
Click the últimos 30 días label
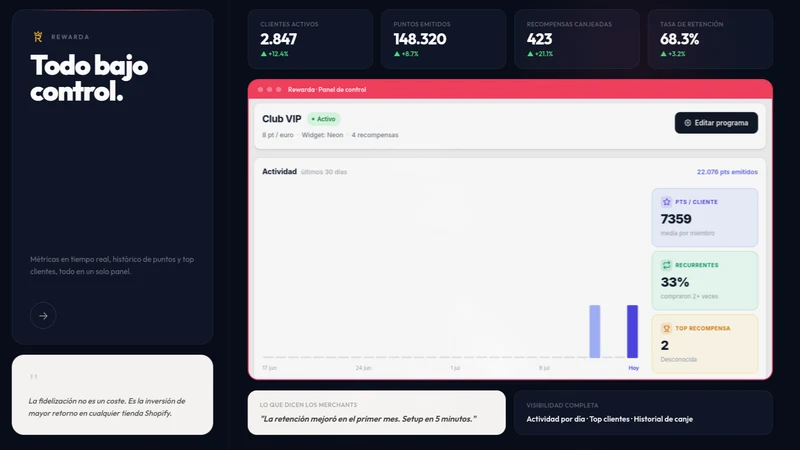[x=324, y=172]
